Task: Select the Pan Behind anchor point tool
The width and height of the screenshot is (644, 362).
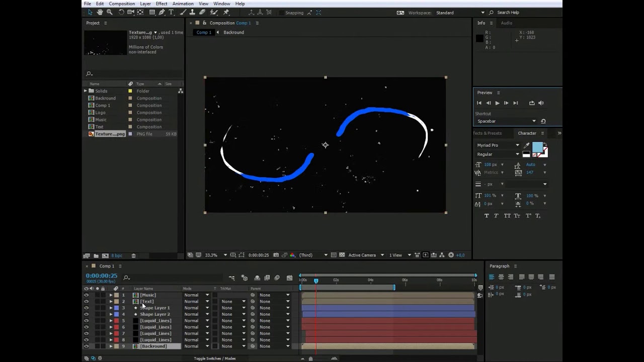Action: click(x=140, y=12)
